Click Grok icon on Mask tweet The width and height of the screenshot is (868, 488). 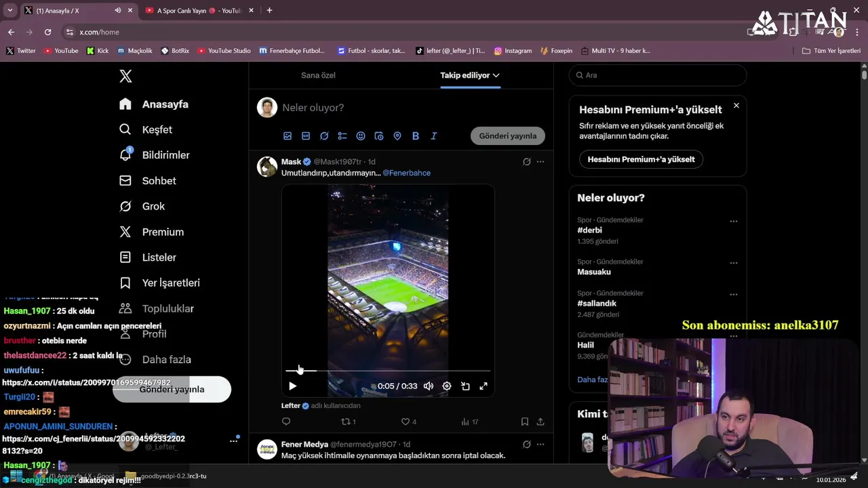click(x=527, y=162)
